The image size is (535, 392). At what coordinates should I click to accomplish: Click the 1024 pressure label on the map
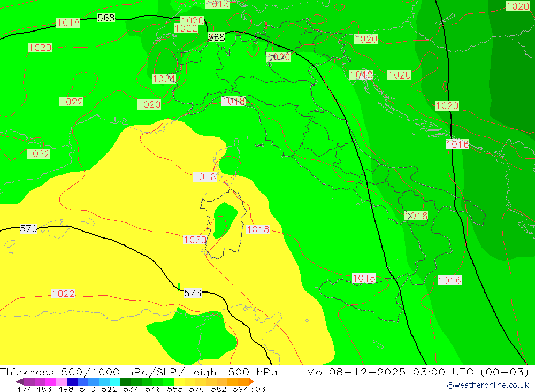(x=164, y=79)
